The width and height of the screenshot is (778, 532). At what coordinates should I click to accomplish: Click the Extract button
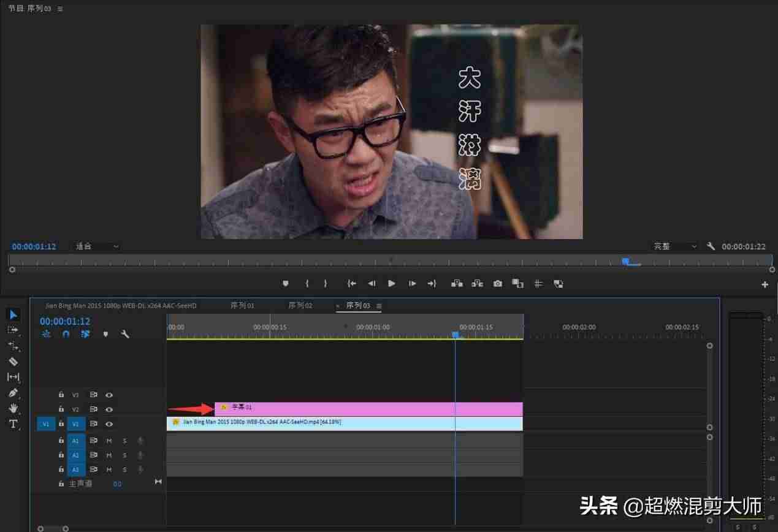pos(477,284)
